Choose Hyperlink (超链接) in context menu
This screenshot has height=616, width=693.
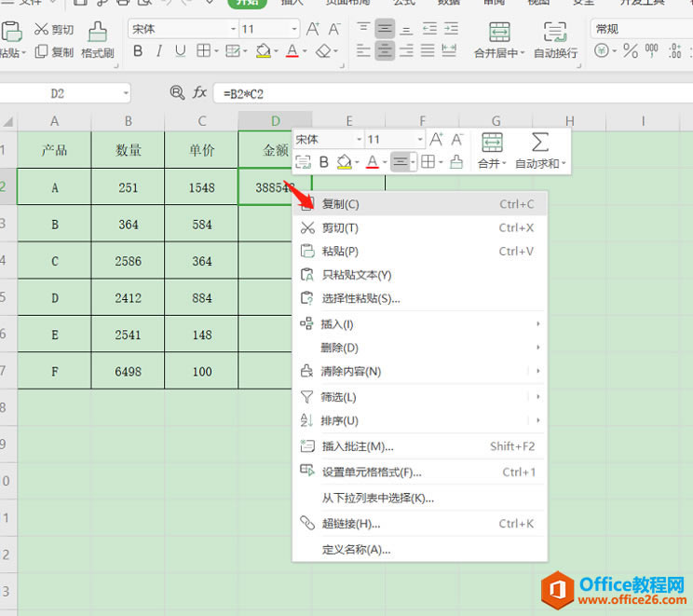click(x=420, y=524)
